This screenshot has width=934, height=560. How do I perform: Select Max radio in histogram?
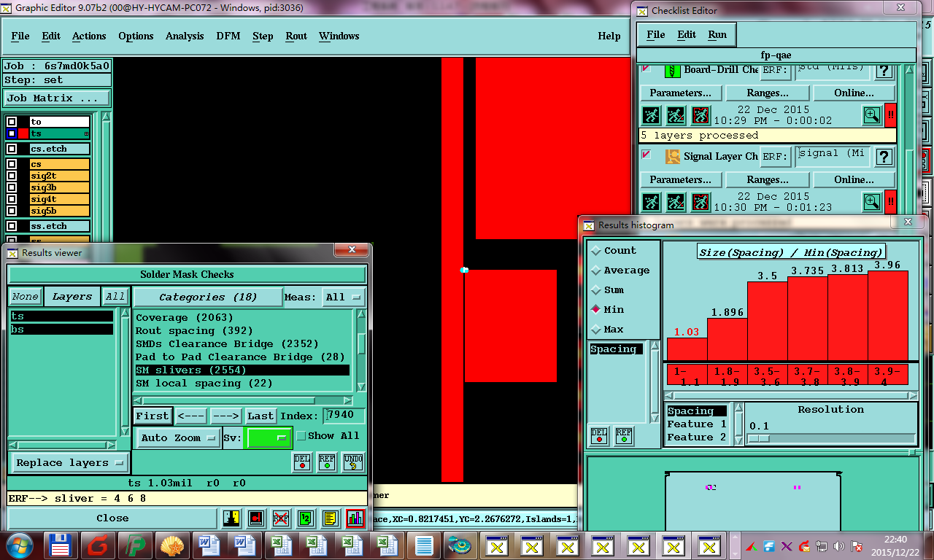point(596,329)
